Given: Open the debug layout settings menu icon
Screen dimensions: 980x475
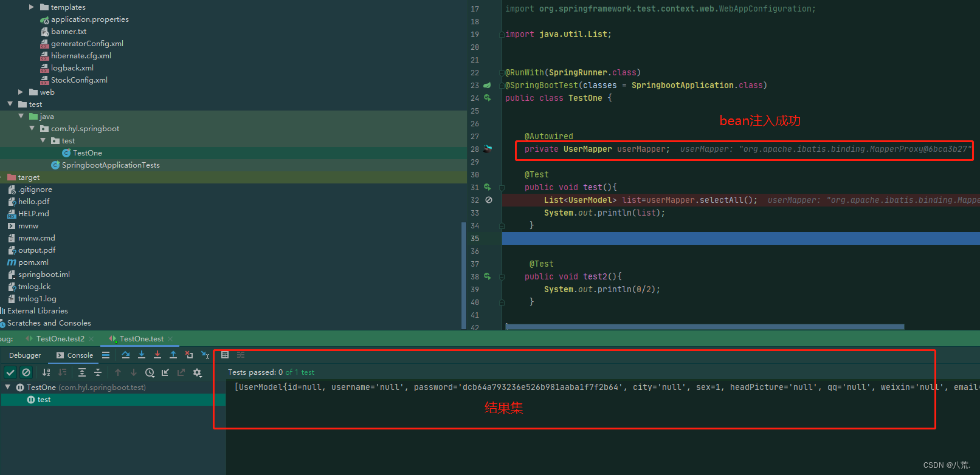Looking at the screenshot, I should click(x=106, y=355).
